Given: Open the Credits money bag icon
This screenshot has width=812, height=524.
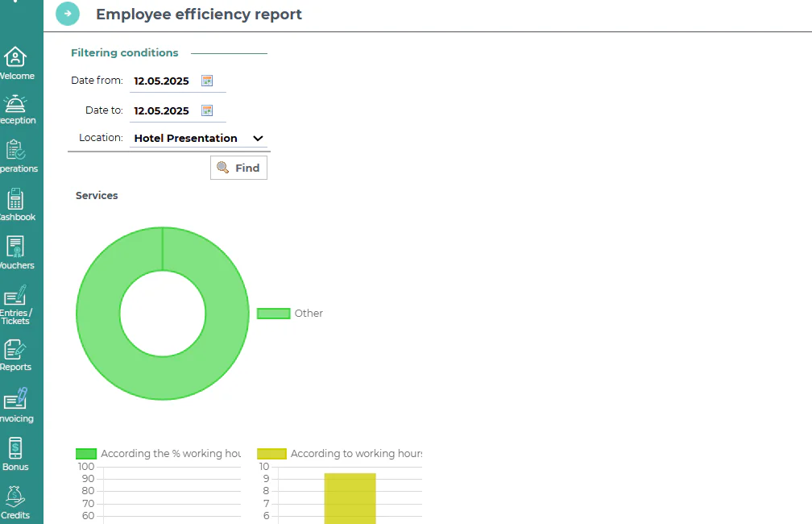Looking at the screenshot, I should pyautogui.click(x=15, y=497).
